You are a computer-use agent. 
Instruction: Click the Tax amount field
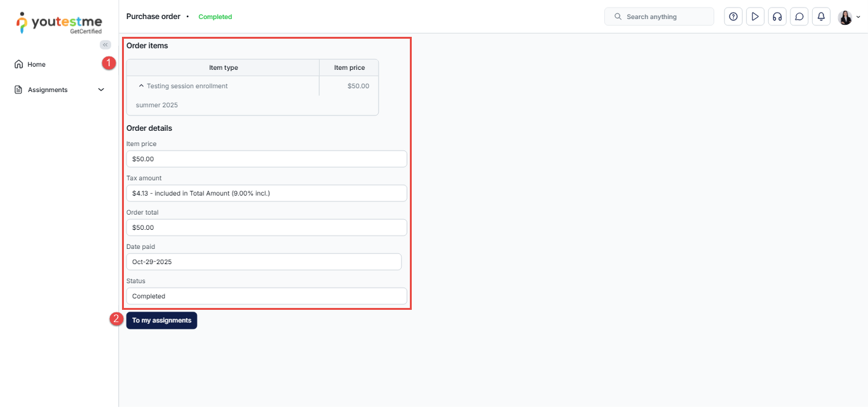[x=266, y=193]
